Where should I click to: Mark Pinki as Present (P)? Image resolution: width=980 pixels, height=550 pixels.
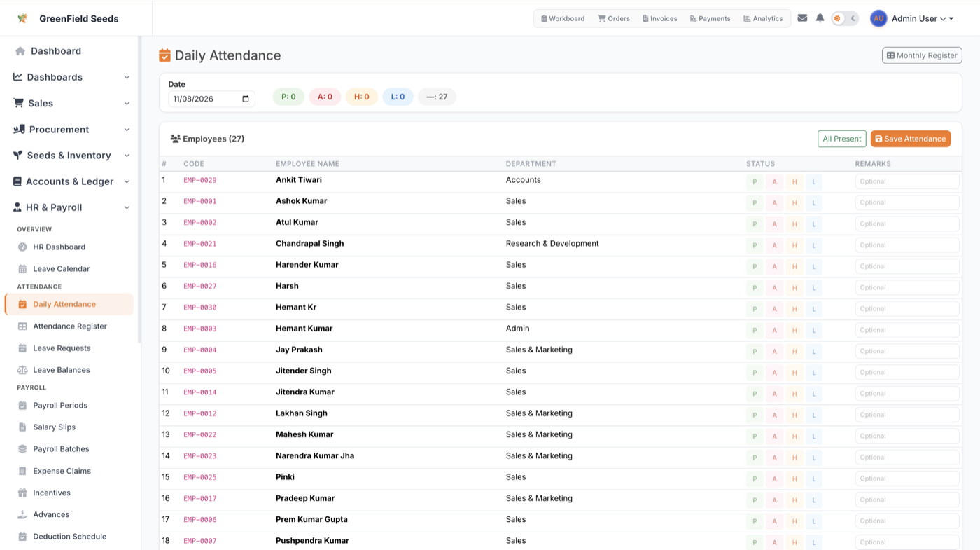click(x=755, y=479)
